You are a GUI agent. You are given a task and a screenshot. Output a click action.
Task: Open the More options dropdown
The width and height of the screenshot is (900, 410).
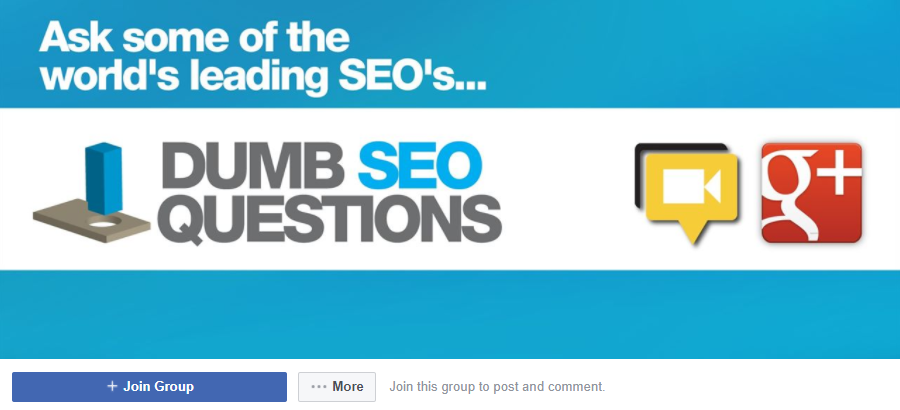[337, 386]
